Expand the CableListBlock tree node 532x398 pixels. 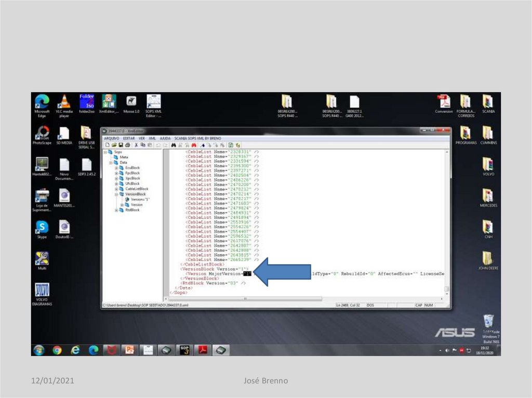pos(116,189)
